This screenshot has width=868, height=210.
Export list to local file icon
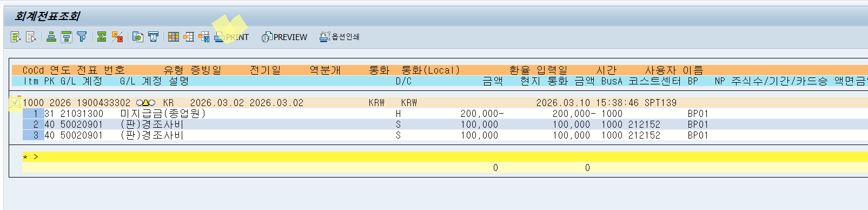click(138, 37)
